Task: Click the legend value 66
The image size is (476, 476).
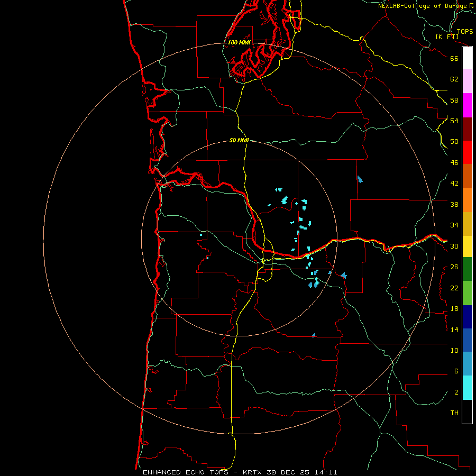Action: 454,58
